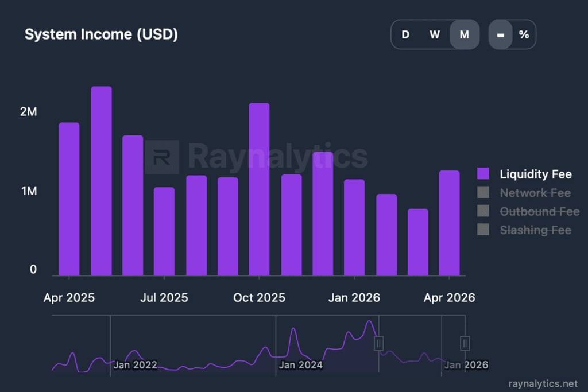Switch to daily view with D button
Viewport: 588px width, 392px height.
point(405,34)
